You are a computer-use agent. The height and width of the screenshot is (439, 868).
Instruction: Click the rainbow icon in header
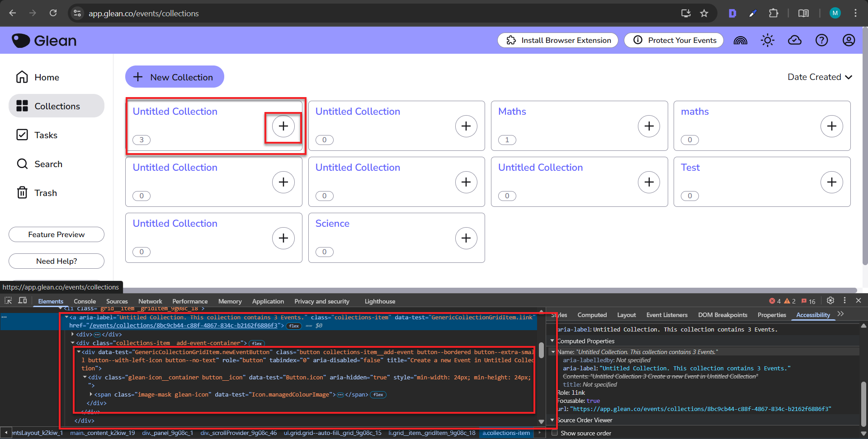[x=740, y=40]
